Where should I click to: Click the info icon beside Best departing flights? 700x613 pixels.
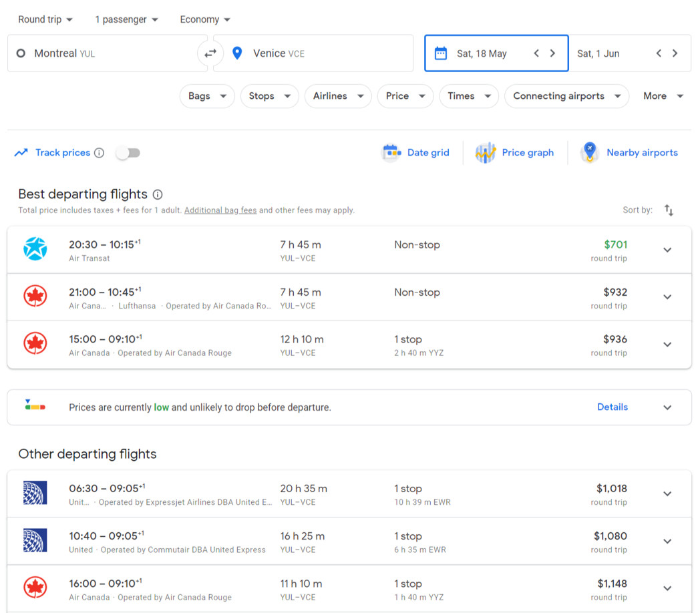157,194
